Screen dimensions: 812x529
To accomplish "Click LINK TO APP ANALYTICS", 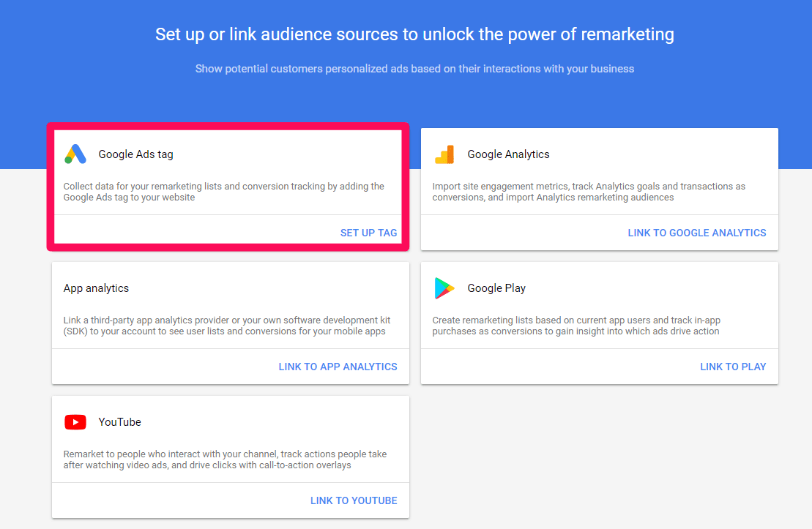I will point(338,367).
